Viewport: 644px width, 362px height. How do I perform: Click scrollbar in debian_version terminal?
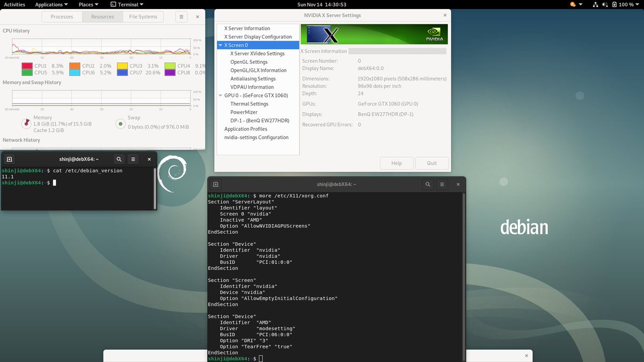(156, 188)
